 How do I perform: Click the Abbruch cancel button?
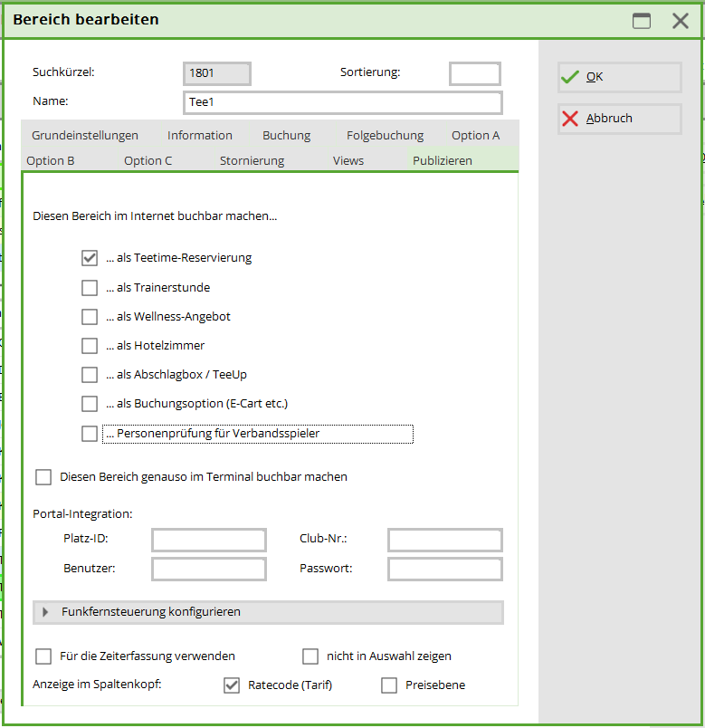point(619,119)
